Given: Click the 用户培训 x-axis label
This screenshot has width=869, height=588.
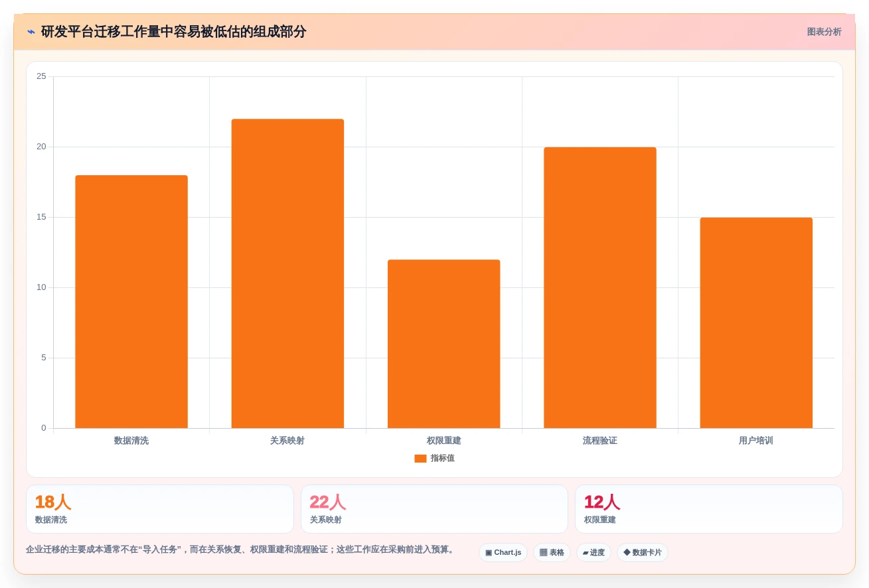Looking at the screenshot, I should pos(756,441).
